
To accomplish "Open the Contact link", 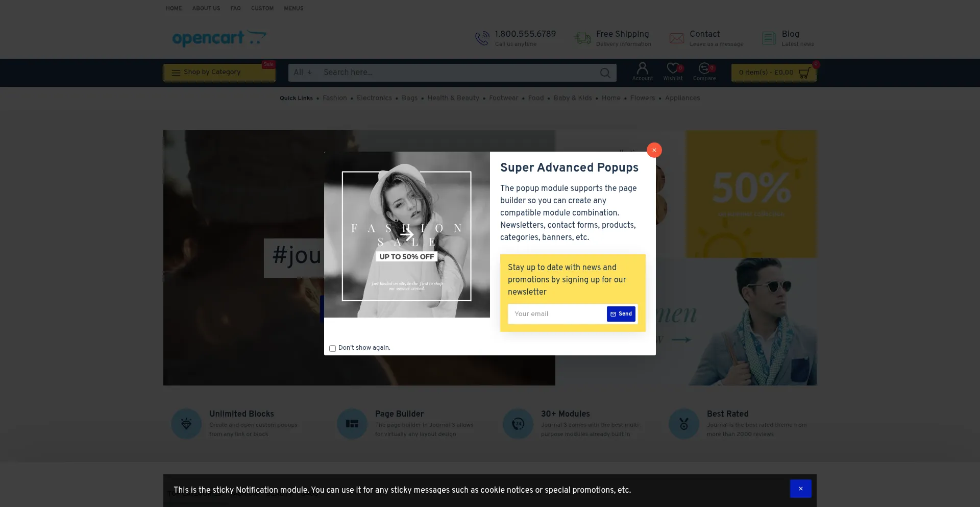I will click(705, 34).
